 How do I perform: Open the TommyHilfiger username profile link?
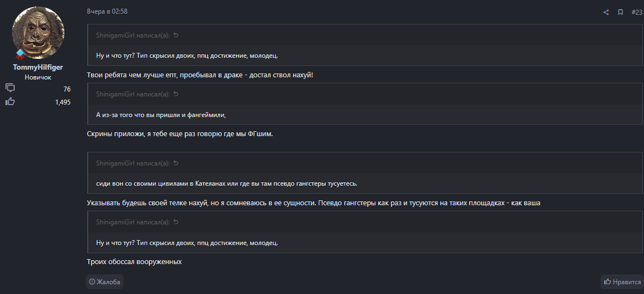[38, 67]
